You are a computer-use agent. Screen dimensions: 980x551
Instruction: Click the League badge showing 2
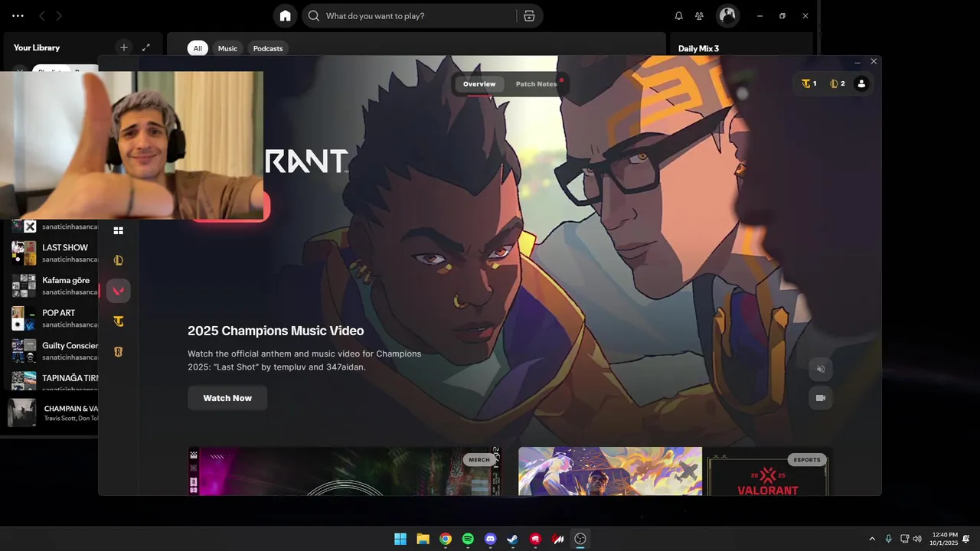[838, 83]
